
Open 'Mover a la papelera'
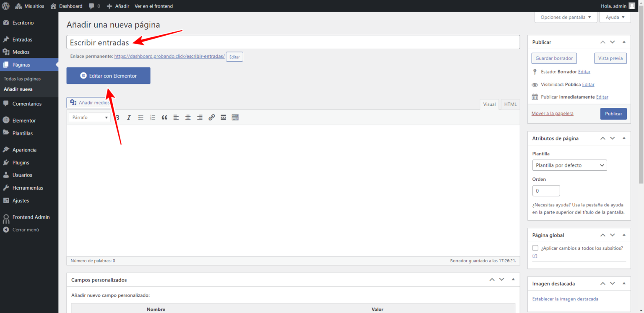click(x=552, y=113)
